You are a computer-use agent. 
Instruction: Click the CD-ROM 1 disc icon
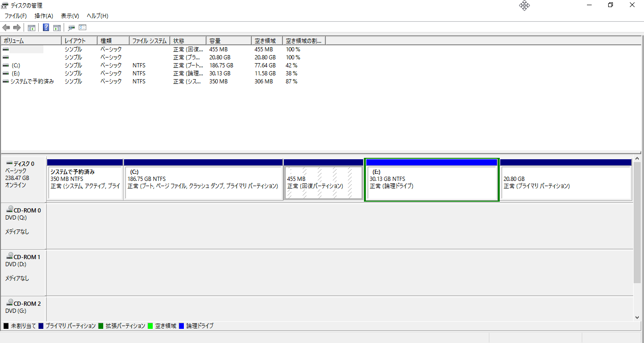[x=9, y=257]
